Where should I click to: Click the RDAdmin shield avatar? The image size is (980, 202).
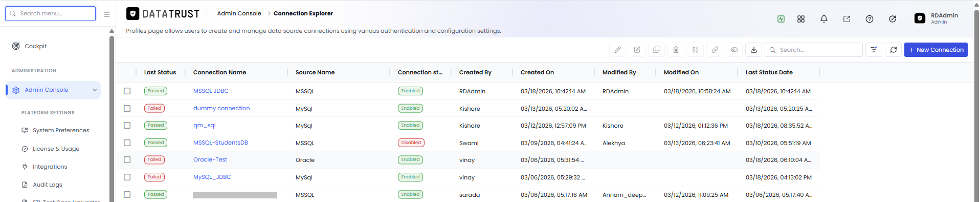tap(920, 18)
